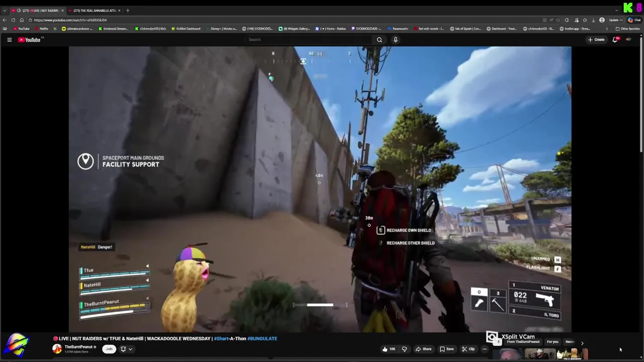Screen dimensions: 644x362
Task: Open the browser profile avatar
Action: tap(602, 20)
